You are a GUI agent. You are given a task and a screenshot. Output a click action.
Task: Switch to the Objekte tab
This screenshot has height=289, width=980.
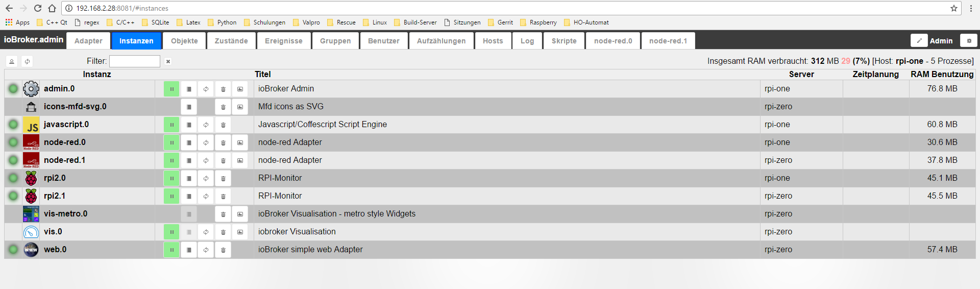(x=184, y=41)
